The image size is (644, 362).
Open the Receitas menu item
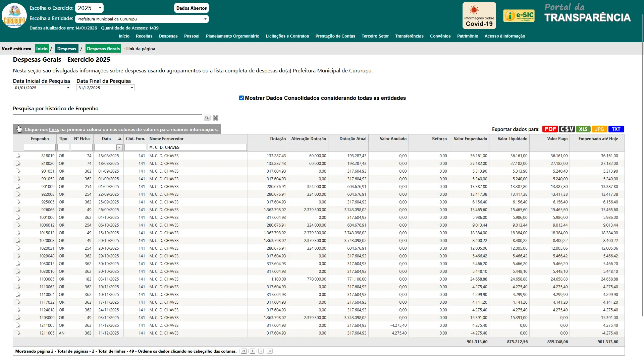144,36
